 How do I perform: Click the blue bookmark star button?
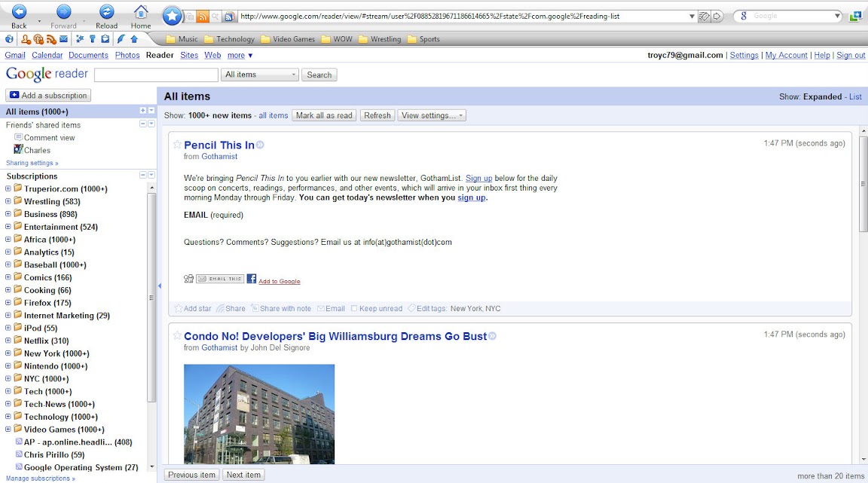172,16
